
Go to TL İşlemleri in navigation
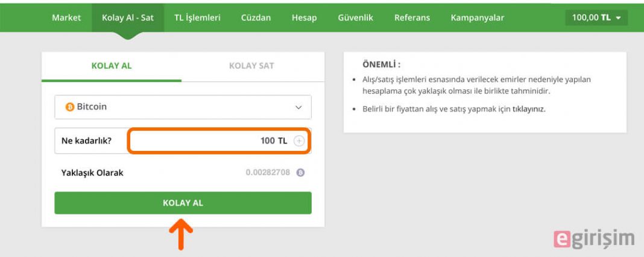click(x=197, y=17)
